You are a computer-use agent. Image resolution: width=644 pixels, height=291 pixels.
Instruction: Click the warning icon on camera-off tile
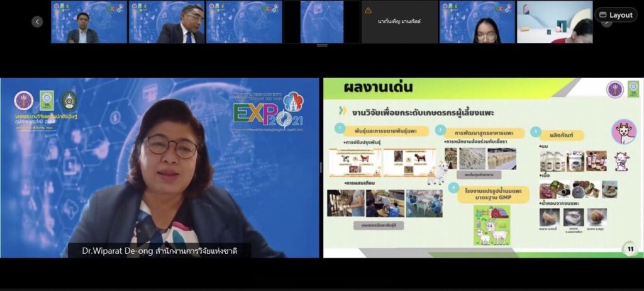[x=368, y=10]
